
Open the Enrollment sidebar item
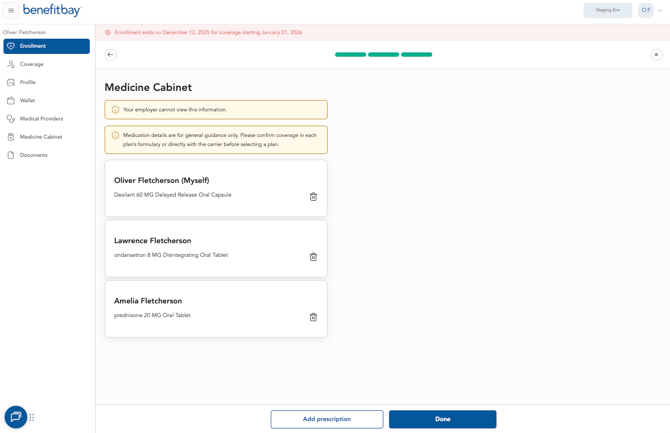[x=46, y=46]
